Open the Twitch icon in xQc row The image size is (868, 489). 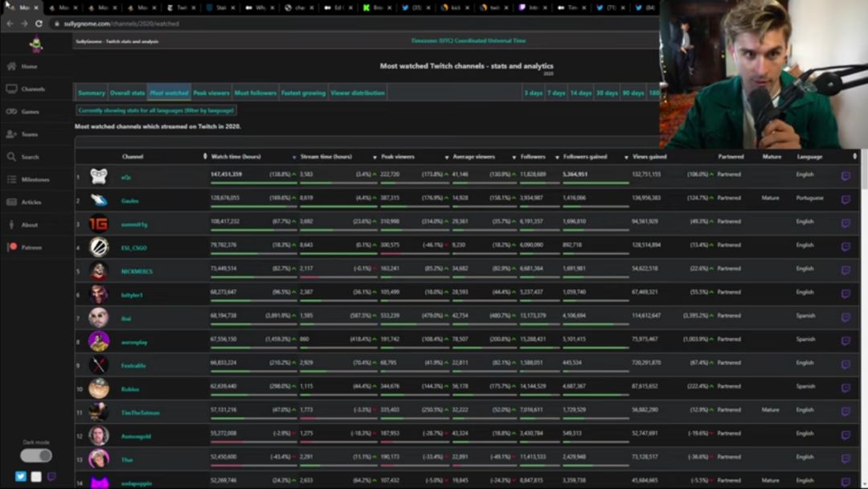pyautogui.click(x=845, y=176)
